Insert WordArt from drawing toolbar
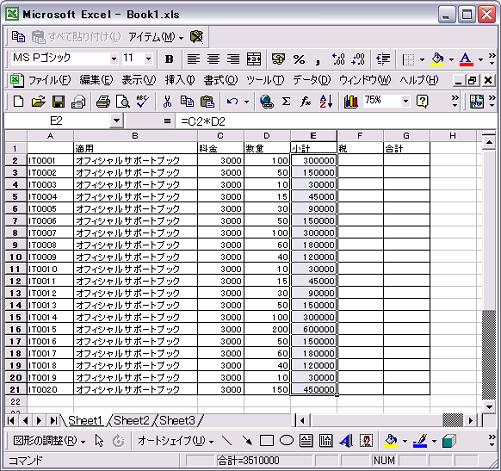The height and width of the screenshot is (471, 501). tap(346, 441)
